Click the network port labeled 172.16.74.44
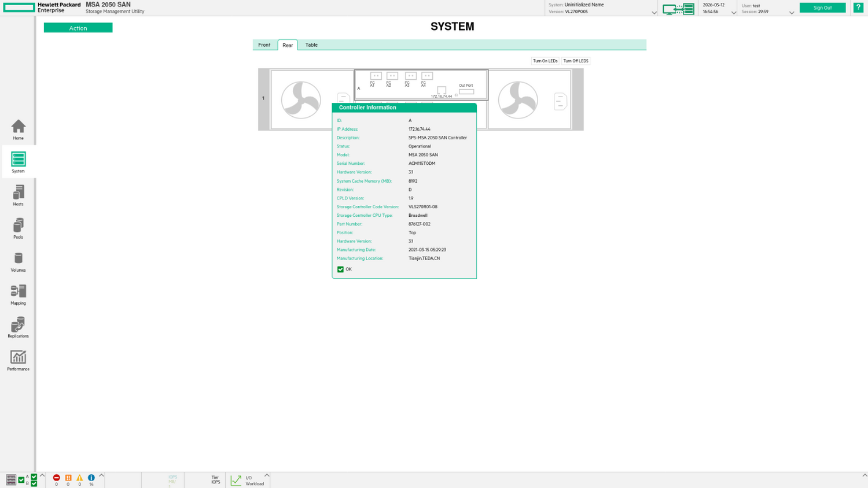This screenshot has width=868, height=488. [442, 90]
